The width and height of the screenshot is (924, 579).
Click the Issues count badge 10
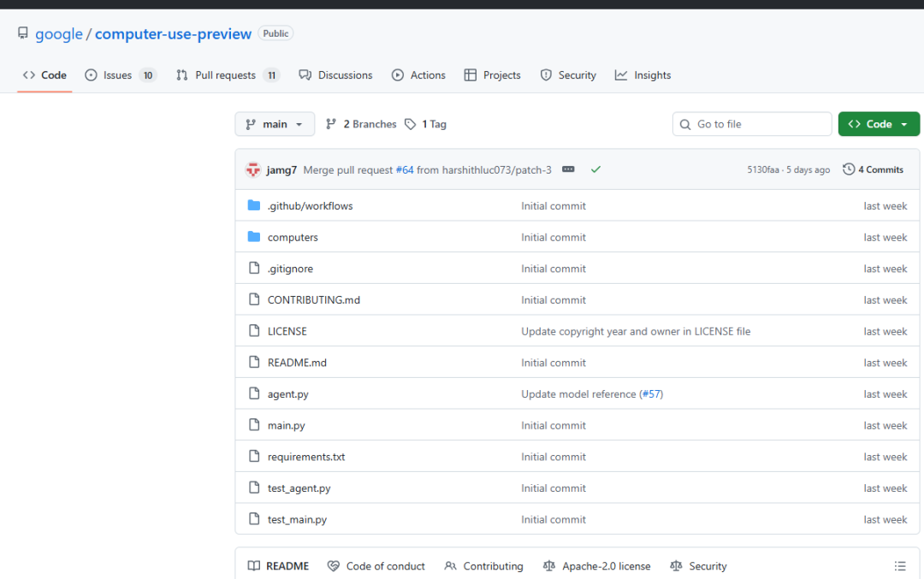pyautogui.click(x=148, y=75)
